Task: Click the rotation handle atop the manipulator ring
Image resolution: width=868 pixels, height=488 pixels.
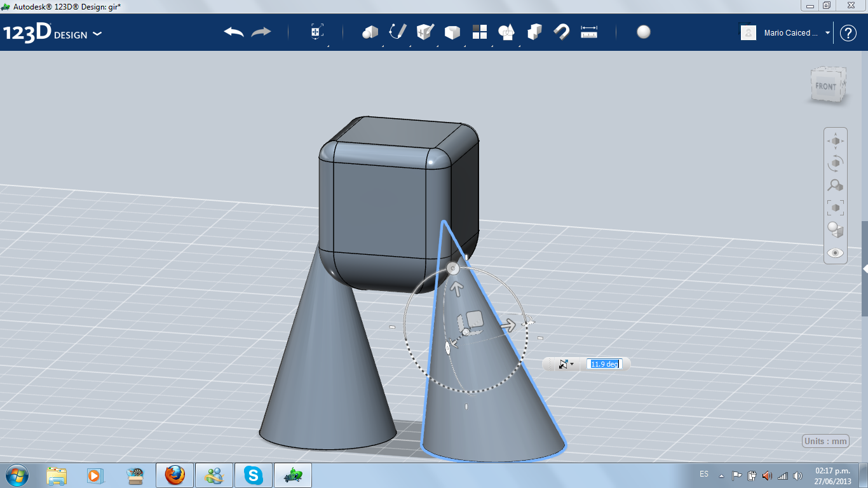Action: [x=452, y=269]
